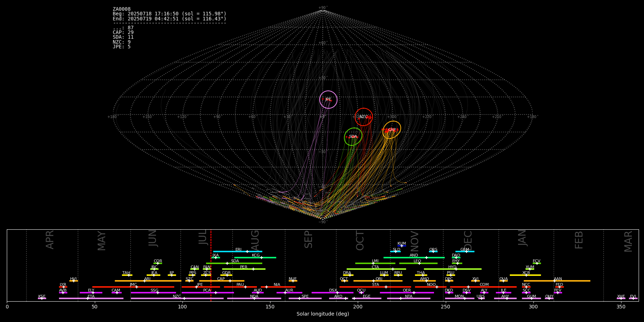Click the green SDA bar in timeline
Screen dimensions: 644x322
click(234, 263)
